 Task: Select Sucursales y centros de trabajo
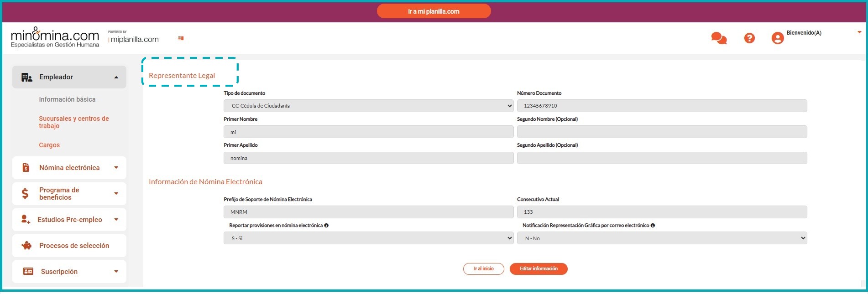(73, 122)
